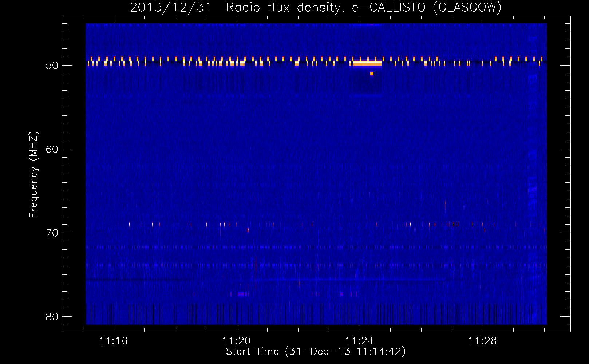Click the "70" frequency tick label
This screenshot has width=589, height=364.
(52, 233)
